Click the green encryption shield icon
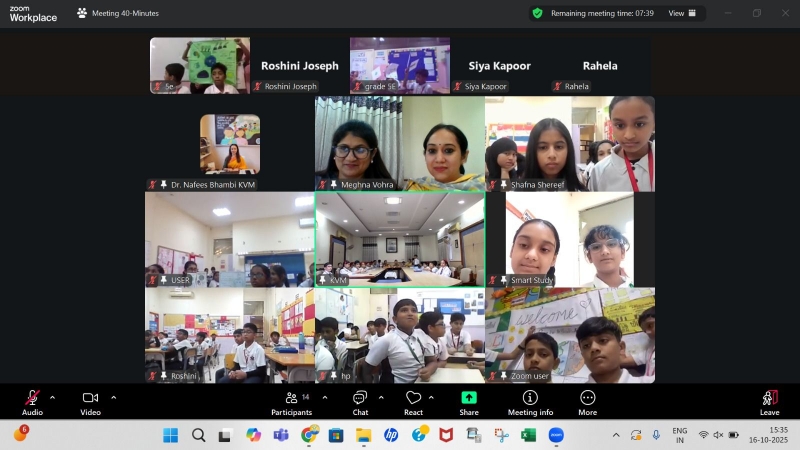800x450 pixels. [537, 13]
